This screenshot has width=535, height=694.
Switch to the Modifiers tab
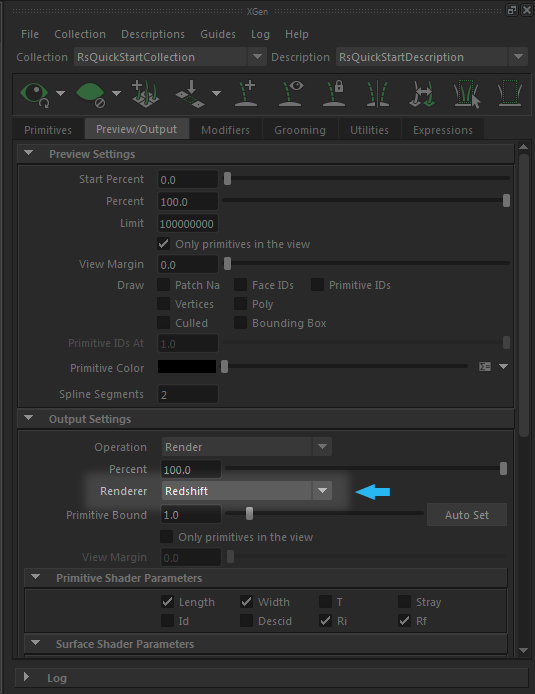[225, 130]
